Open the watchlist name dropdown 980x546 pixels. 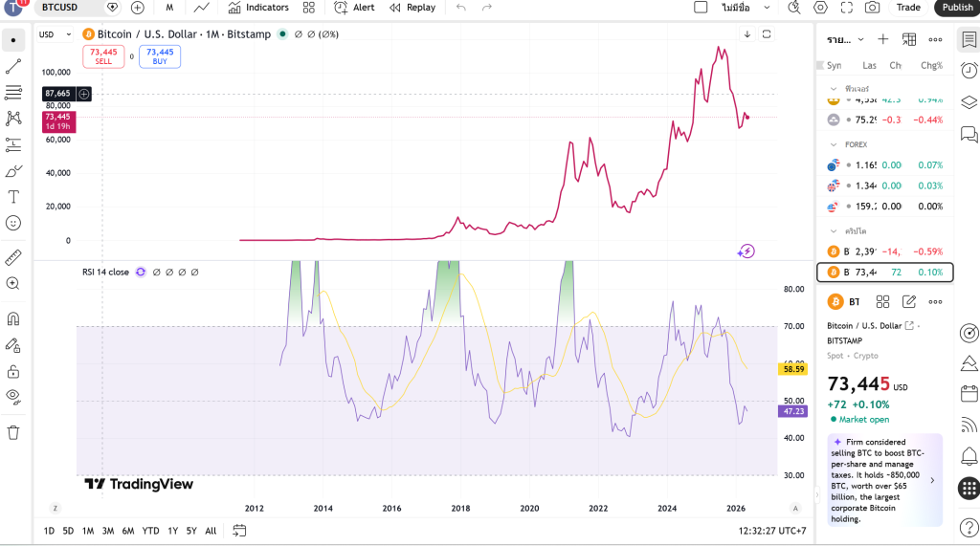tap(845, 39)
